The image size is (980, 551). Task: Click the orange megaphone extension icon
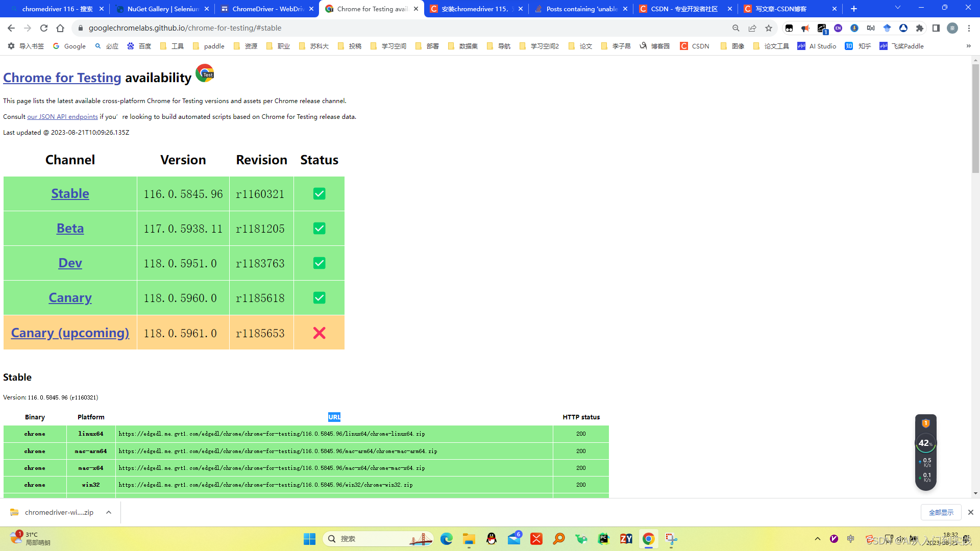[805, 28]
